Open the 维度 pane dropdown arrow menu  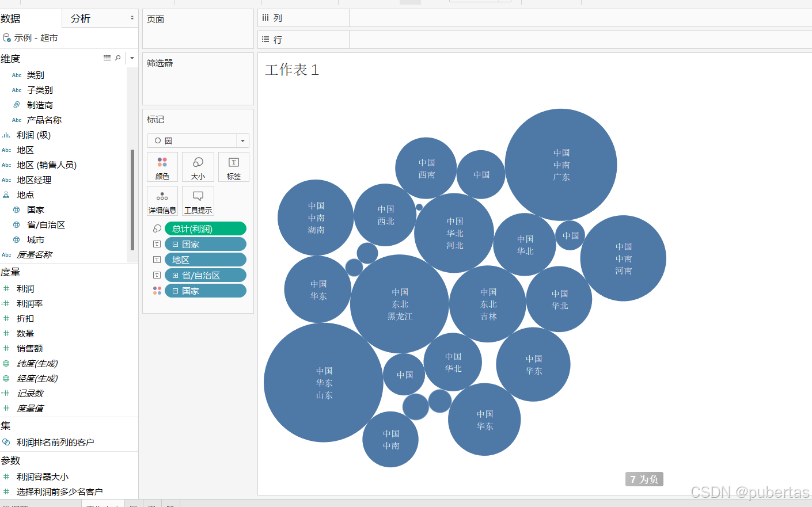(132, 58)
